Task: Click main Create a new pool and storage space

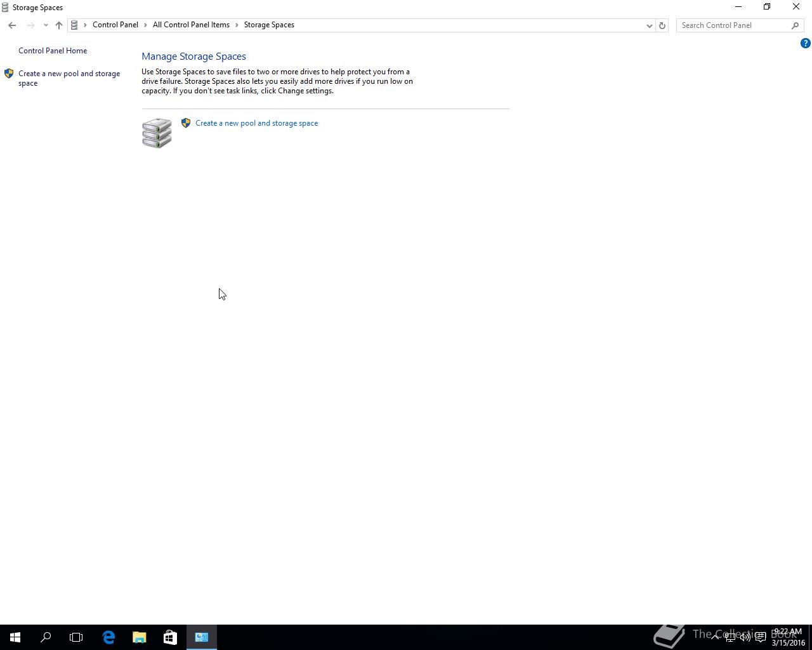Action: (256, 123)
